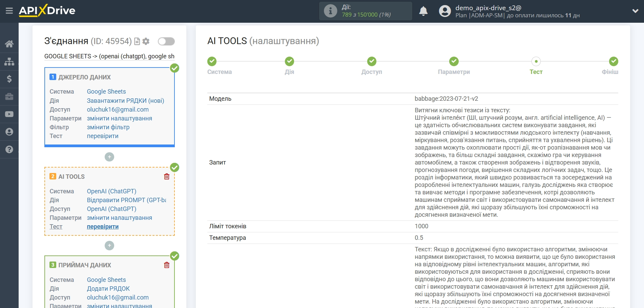644x308 pixels.
Task: Delete the ПРИЙМАЧ ДАНИХ block
Action: (x=167, y=265)
